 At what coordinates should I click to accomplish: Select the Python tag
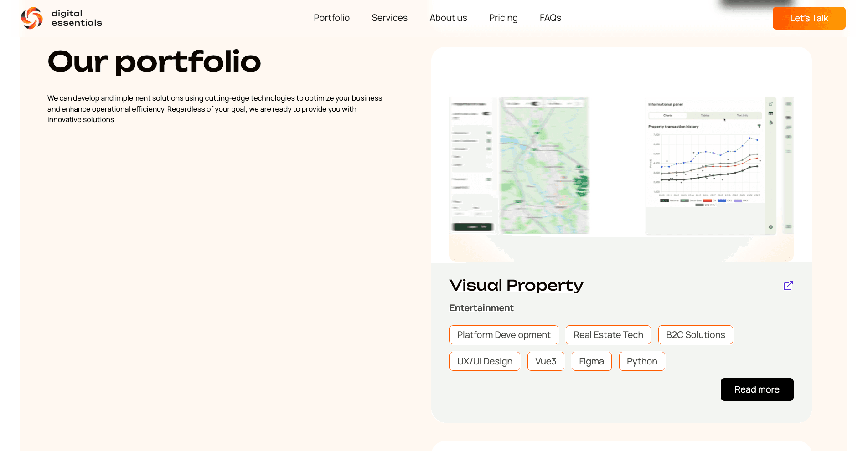pyautogui.click(x=642, y=361)
